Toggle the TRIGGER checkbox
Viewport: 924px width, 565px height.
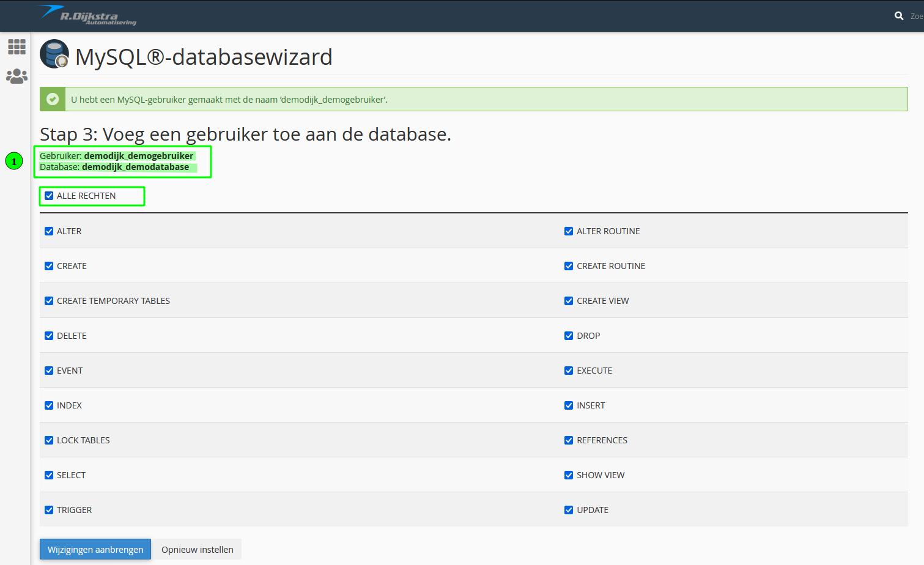click(49, 510)
